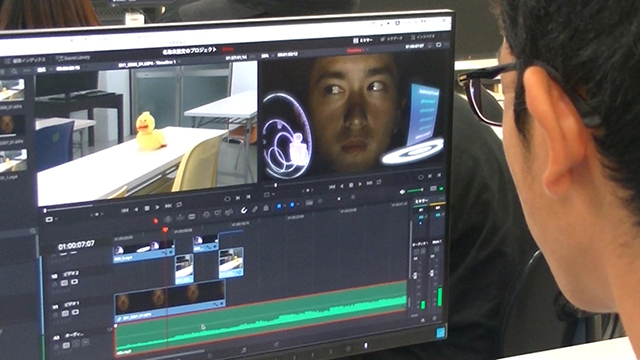The width and height of the screenshot is (640, 360).
Task: Toggle the position lock padlock icon
Action: point(266,208)
